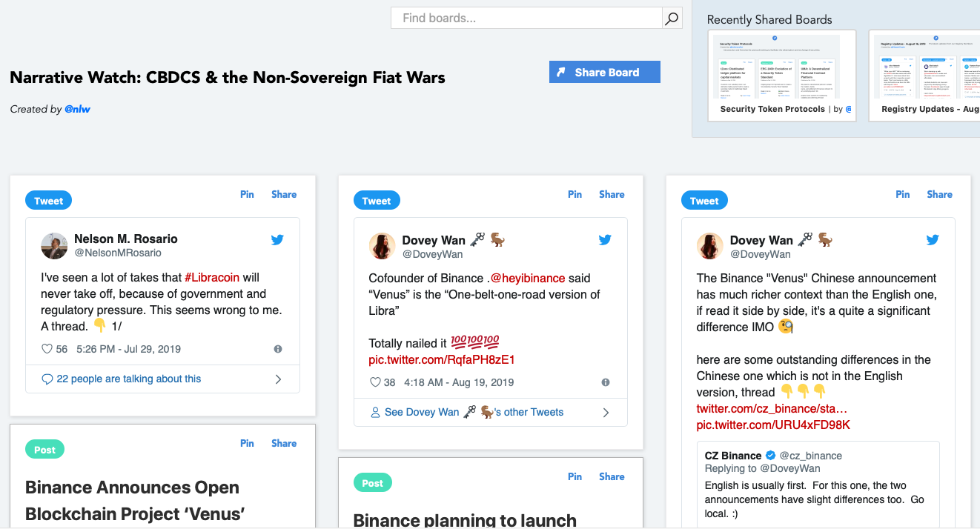Open pic.twitter.com/URU4xFD98K link
Viewport: 980px width, 529px height.
coord(773,425)
